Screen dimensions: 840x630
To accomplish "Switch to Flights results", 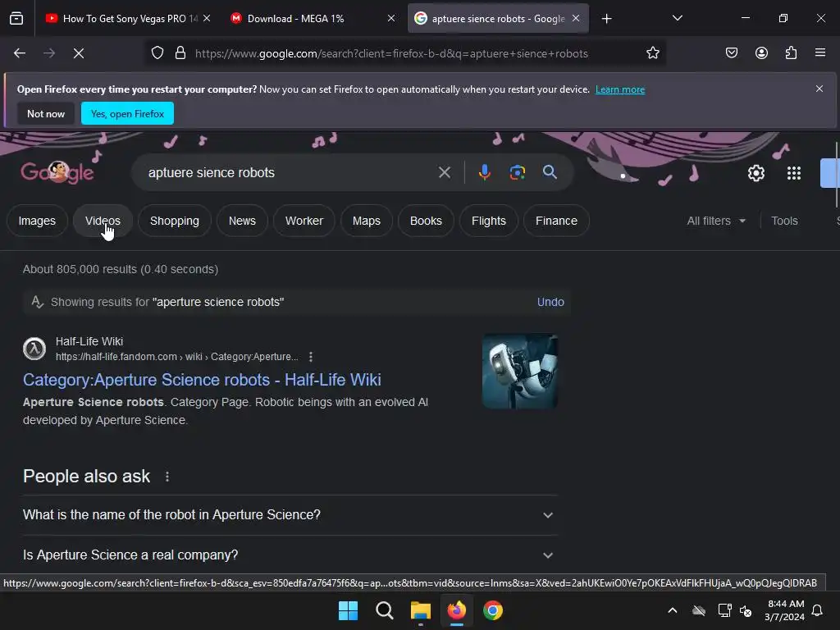I will pos(489,221).
